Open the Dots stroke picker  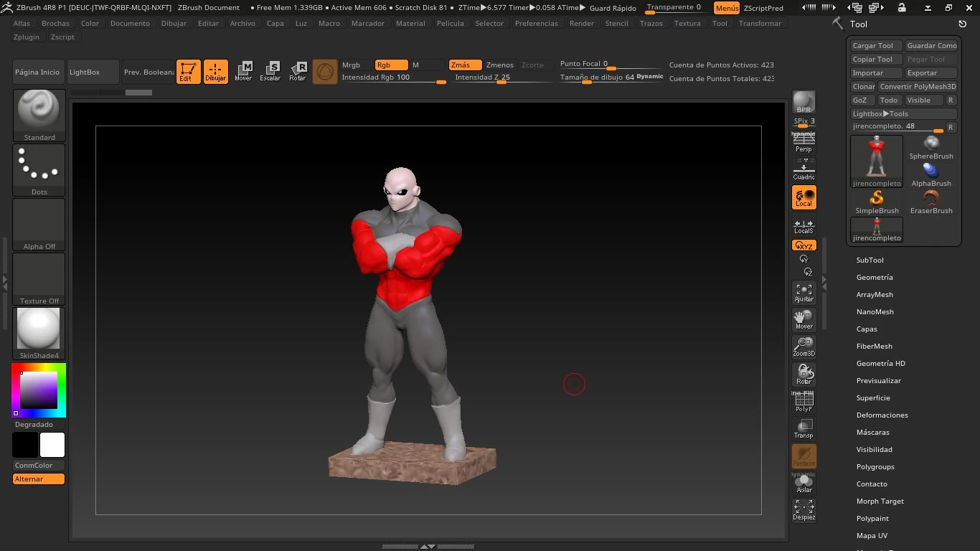click(x=39, y=170)
